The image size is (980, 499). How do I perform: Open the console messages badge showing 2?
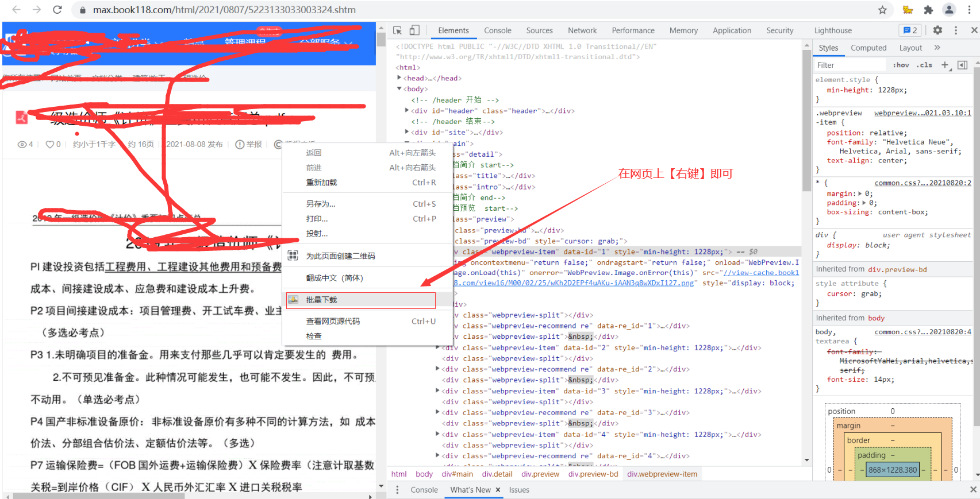coord(910,30)
